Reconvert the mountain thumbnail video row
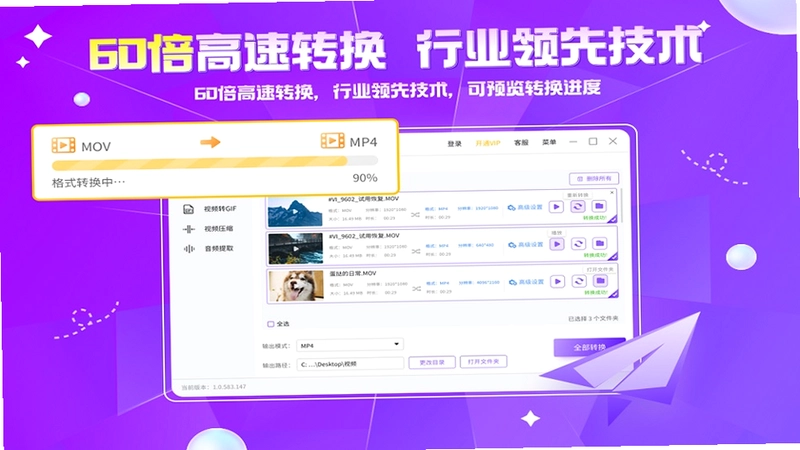The height and width of the screenshot is (450, 800). [578, 207]
